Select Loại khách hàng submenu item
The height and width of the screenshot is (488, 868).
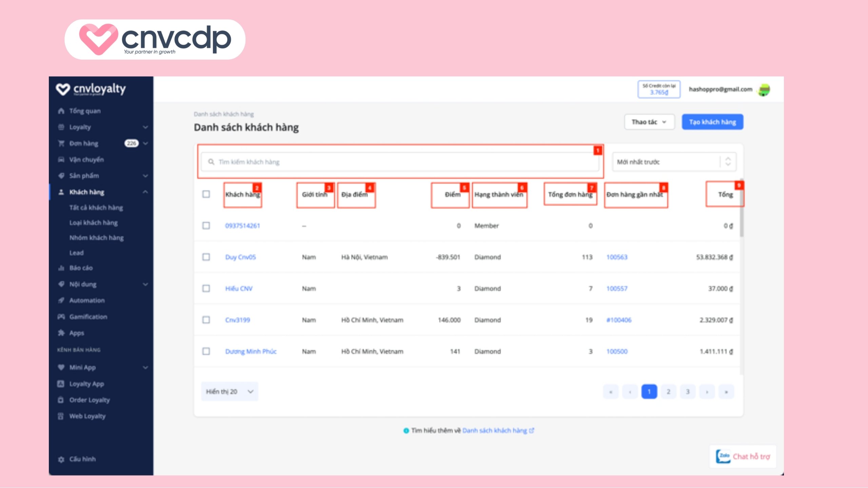(x=94, y=223)
